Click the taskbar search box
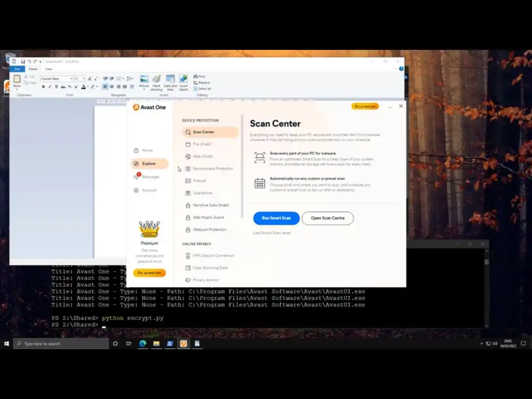532x399 pixels. (x=61, y=344)
